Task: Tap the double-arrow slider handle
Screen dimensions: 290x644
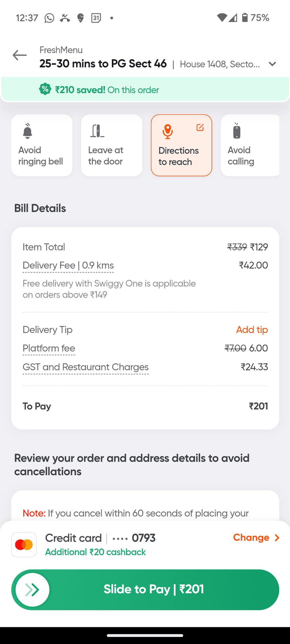Action: (33, 590)
